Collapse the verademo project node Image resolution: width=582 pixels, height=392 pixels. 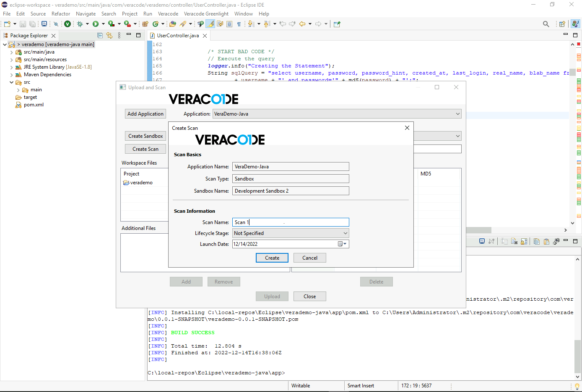pos(5,44)
